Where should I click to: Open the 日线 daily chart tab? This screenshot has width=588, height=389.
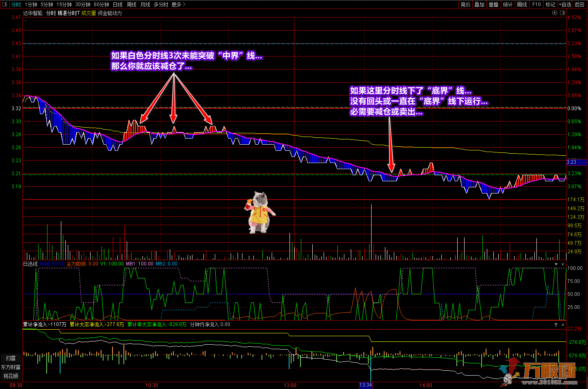coord(118,4)
